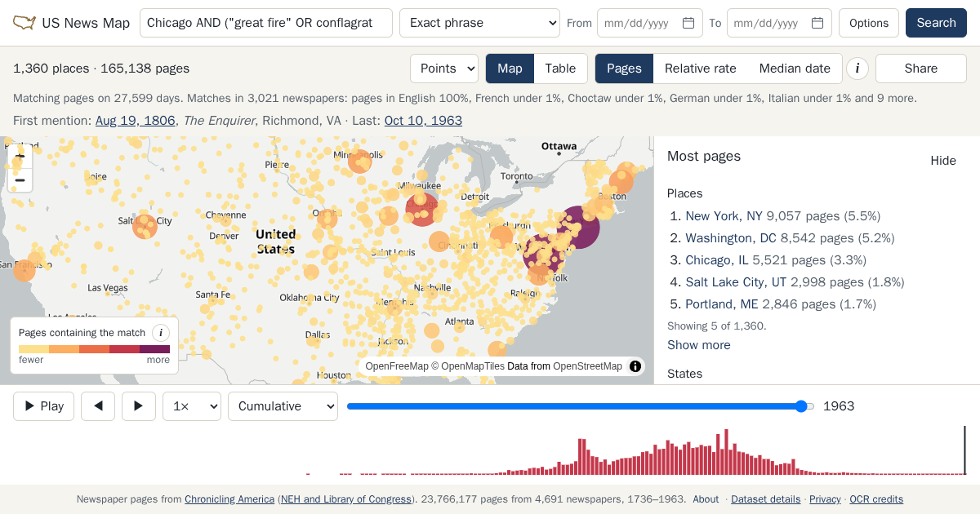Click the US News Map logo icon

(x=24, y=23)
